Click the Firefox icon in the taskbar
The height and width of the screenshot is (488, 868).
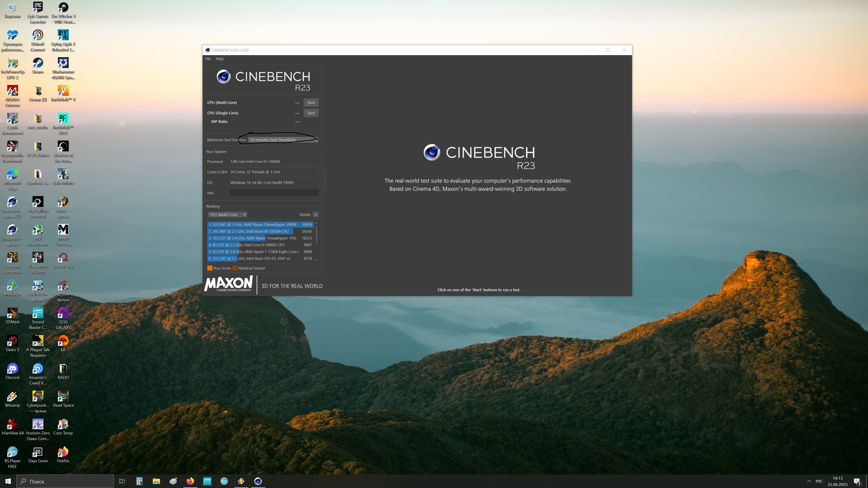pos(190,481)
